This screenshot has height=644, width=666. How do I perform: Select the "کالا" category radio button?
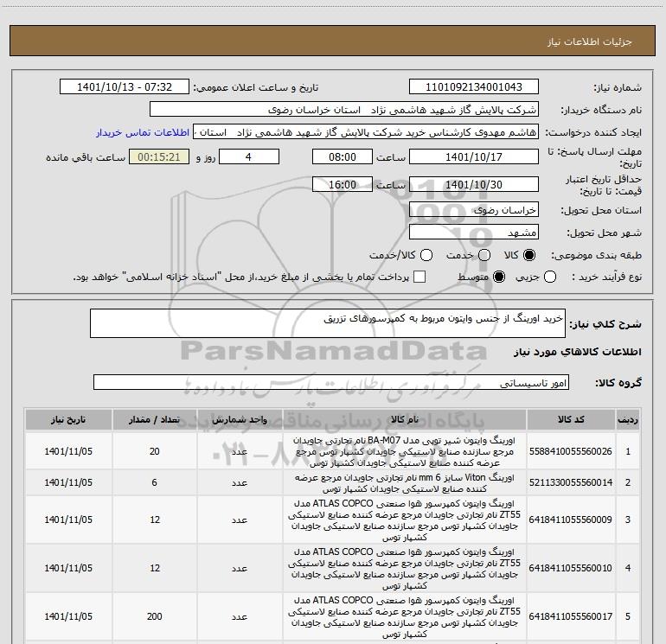click(529, 256)
